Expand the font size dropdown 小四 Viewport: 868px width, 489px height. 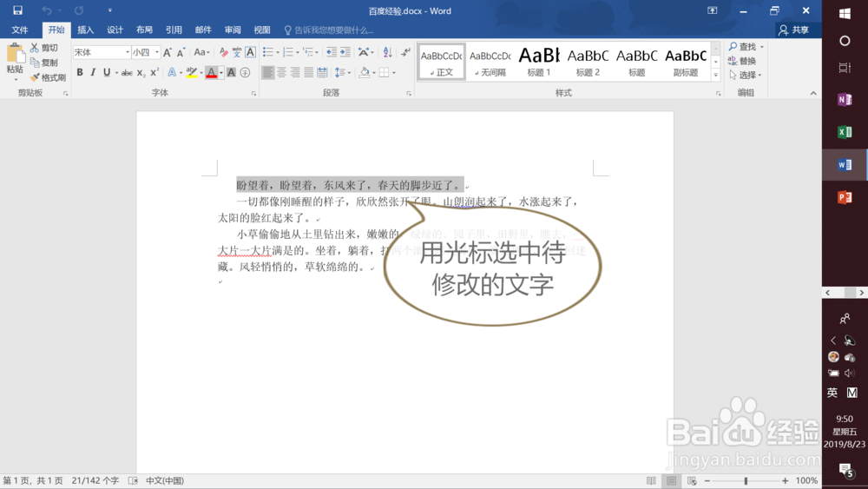156,52
